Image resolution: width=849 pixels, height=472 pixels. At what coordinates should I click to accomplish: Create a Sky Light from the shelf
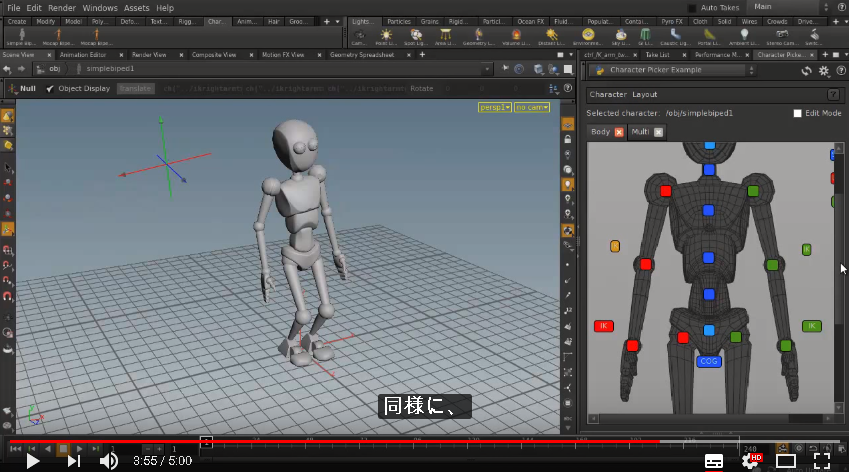621,37
